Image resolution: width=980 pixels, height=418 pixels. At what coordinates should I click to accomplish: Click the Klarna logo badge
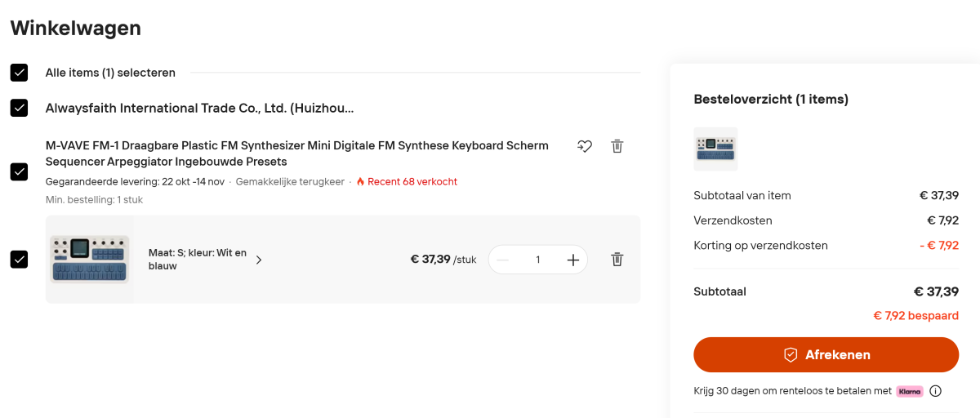point(910,391)
